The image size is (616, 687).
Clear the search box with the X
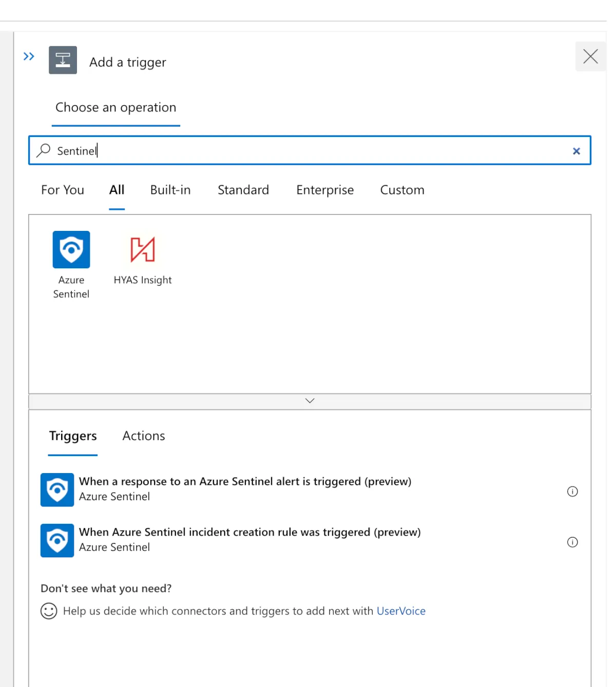pyautogui.click(x=576, y=151)
